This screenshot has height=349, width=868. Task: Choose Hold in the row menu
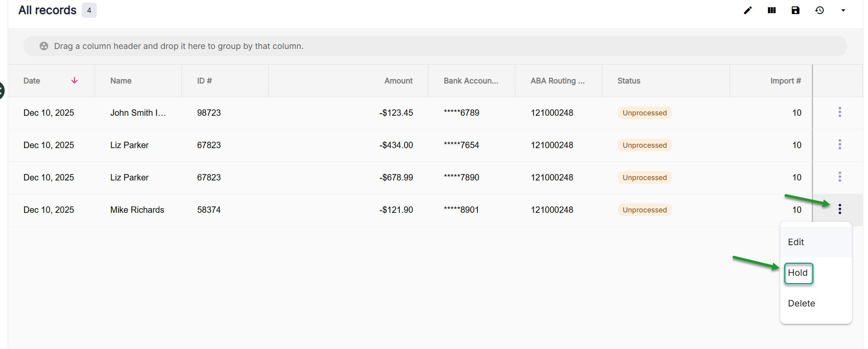click(798, 273)
